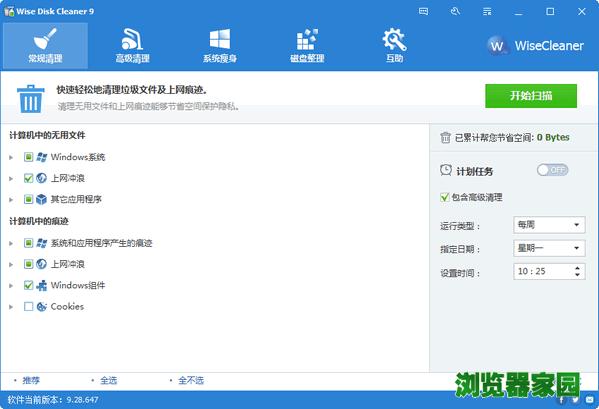
Task: Decrease the 设置时间 value with down arrow
Action: [x=577, y=275]
